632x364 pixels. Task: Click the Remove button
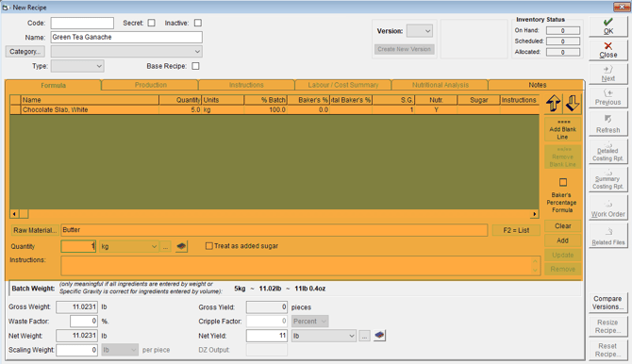pyautogui.click(x=563, y=270)
